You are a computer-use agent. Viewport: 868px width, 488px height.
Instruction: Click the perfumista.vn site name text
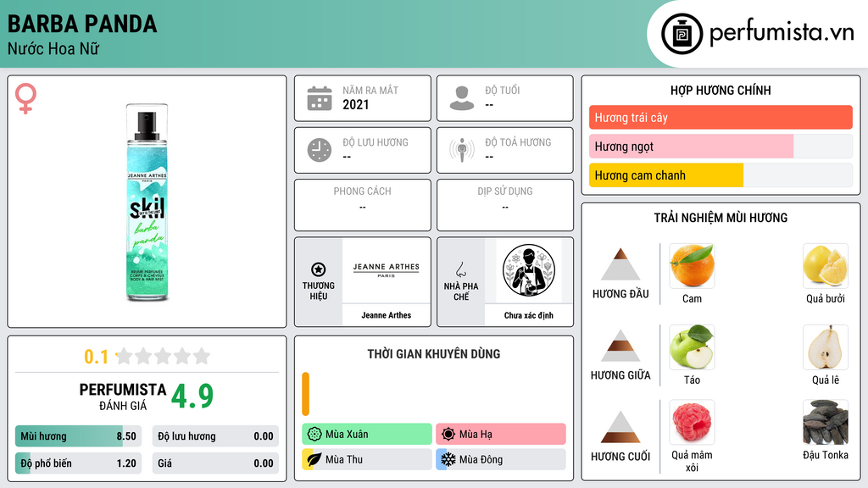pyautogui.click(x=782, y=32)
